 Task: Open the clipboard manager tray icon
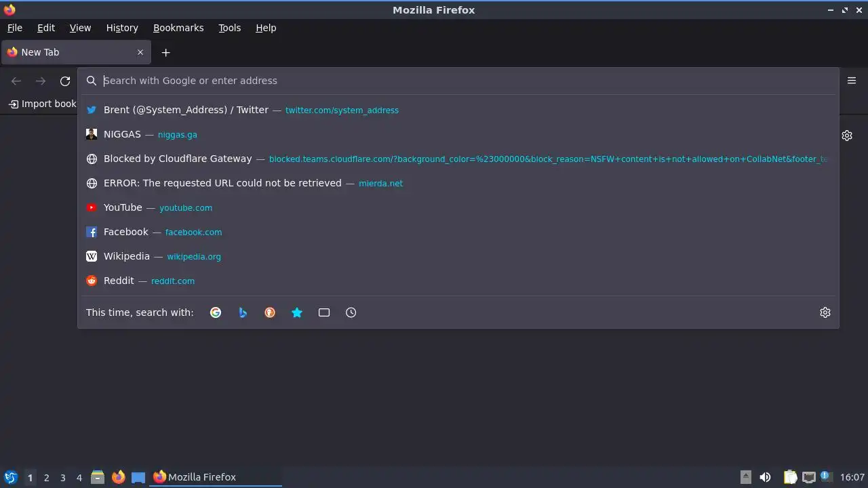point(790,477)
